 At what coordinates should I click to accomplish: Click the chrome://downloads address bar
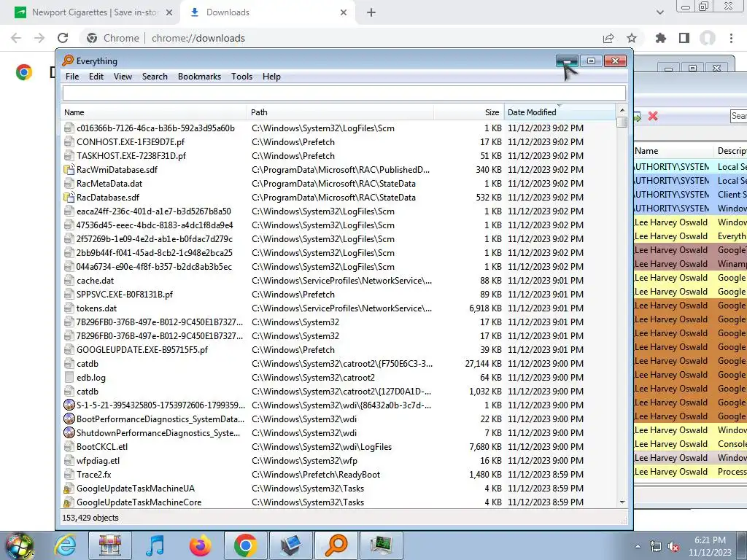click(x=198, y=38)
